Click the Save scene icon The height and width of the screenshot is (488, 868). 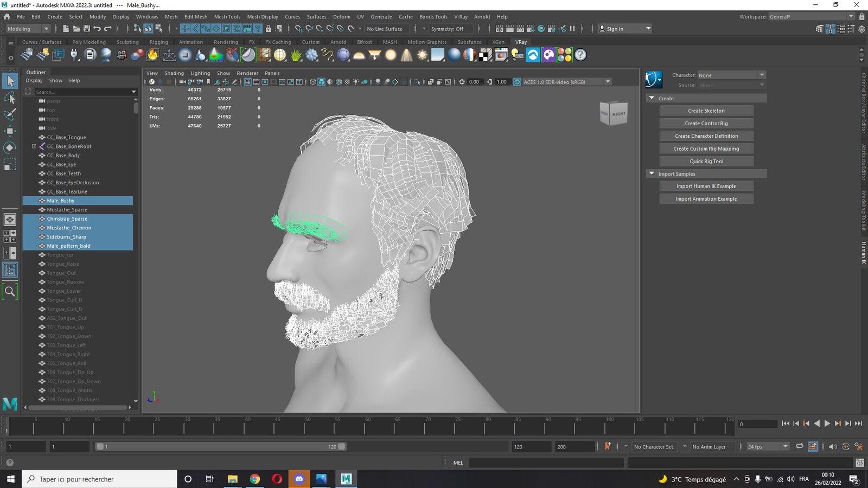86,29
